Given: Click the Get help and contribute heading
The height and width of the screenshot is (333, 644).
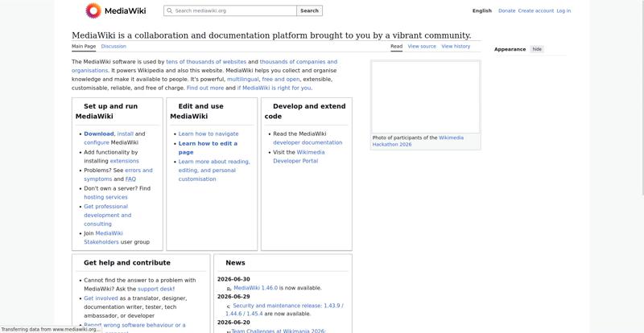Looking at the screenshot, I should click(127, 263).
